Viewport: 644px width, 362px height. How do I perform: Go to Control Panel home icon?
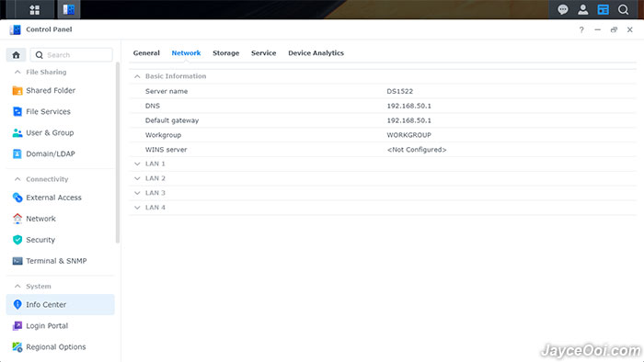pos(16,55)
